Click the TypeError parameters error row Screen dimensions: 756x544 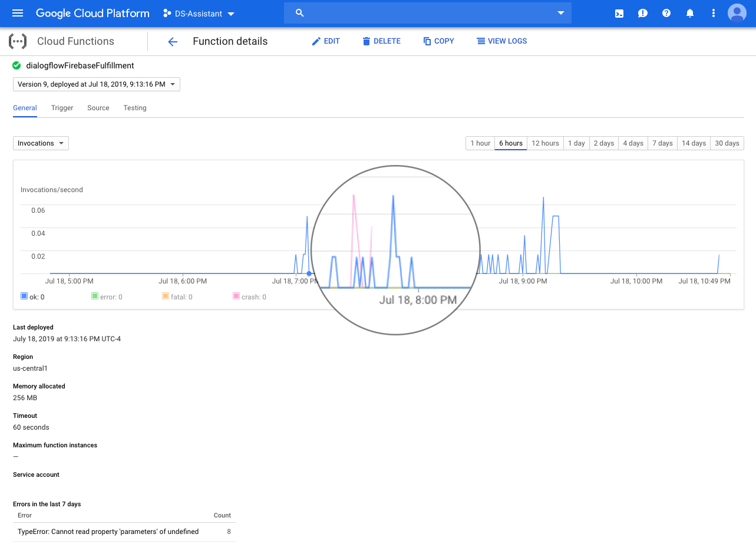[x=124, y=532]
